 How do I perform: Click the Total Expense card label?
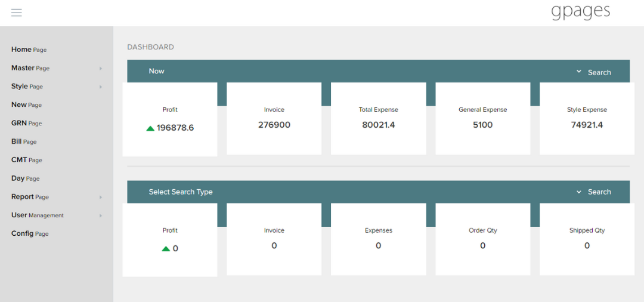pos(378,110)
